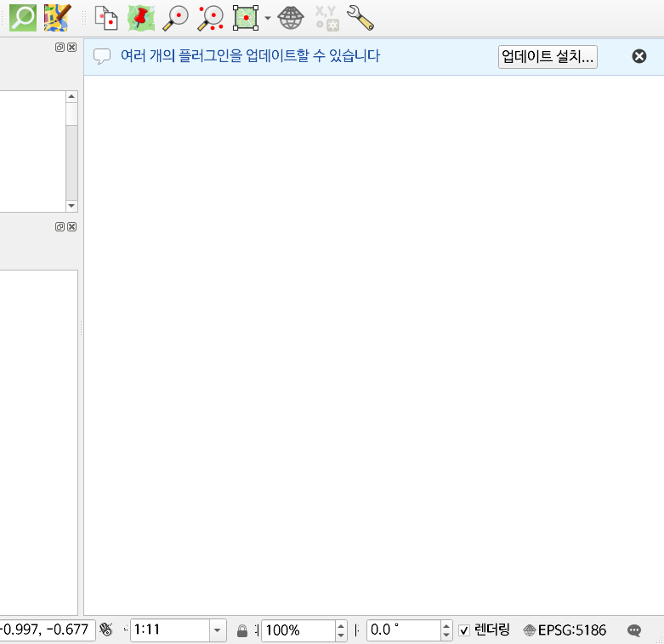Screen dimensions: 664x644
Task: Float the lower left dock panel
Action: coord(60,226)
